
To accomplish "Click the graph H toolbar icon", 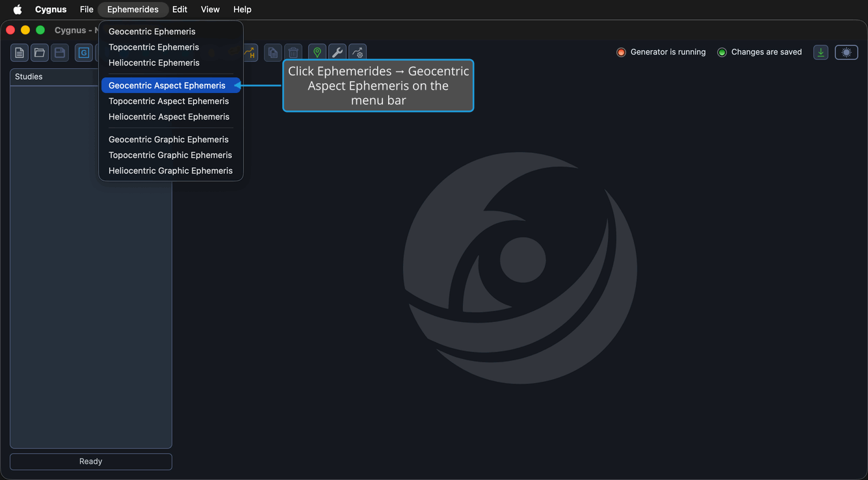I will [250, 53].
